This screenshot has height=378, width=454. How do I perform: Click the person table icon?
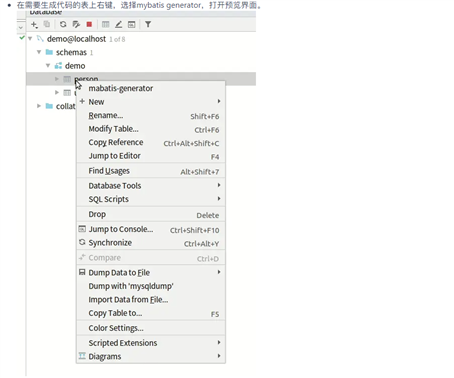[x=67, y=79]
